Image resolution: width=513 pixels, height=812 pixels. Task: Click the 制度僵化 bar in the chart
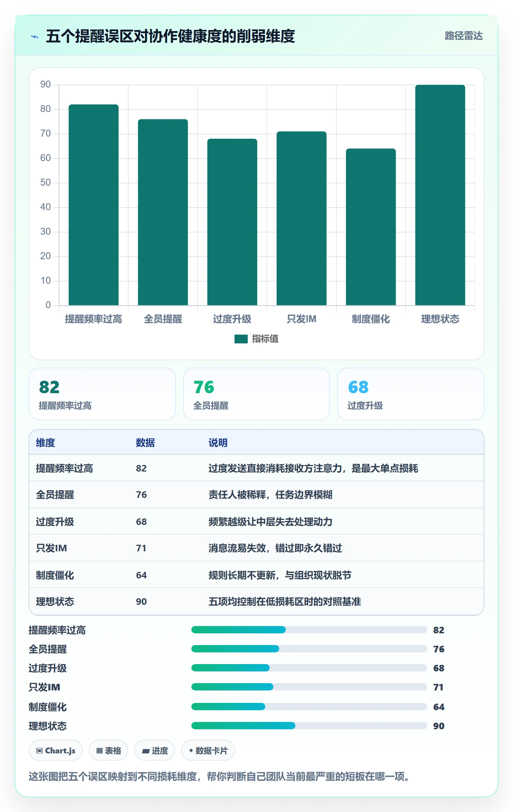pyautogui.click(x=371, y=227)
